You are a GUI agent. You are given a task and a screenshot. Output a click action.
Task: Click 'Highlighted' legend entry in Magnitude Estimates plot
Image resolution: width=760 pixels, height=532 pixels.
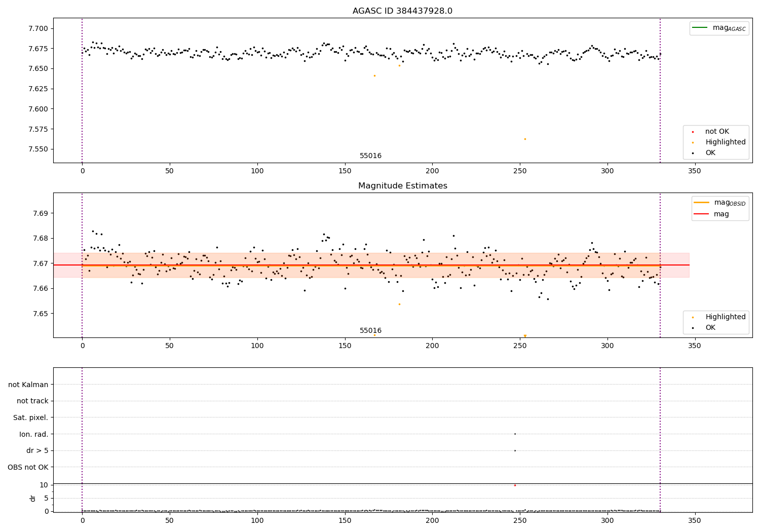point(718,317)
